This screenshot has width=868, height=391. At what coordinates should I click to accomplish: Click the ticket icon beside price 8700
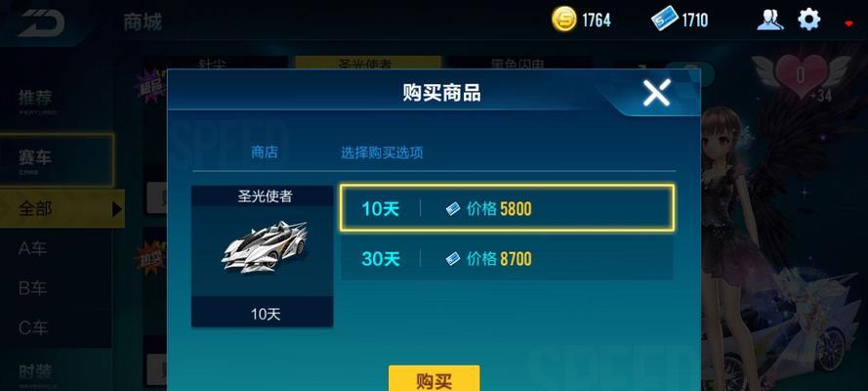click(453, 259)
